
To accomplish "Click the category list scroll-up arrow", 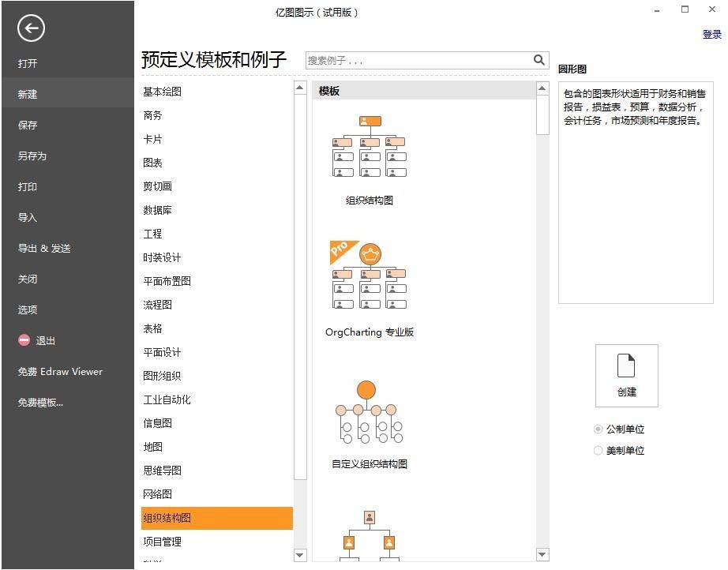I will pyautogui.click(x=300, y=87).
